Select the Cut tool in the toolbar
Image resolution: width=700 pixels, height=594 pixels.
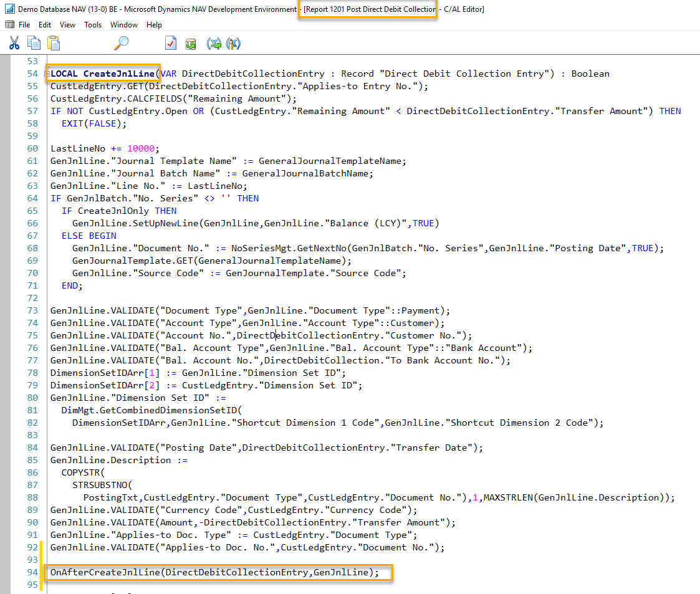(x=14, y=43)
